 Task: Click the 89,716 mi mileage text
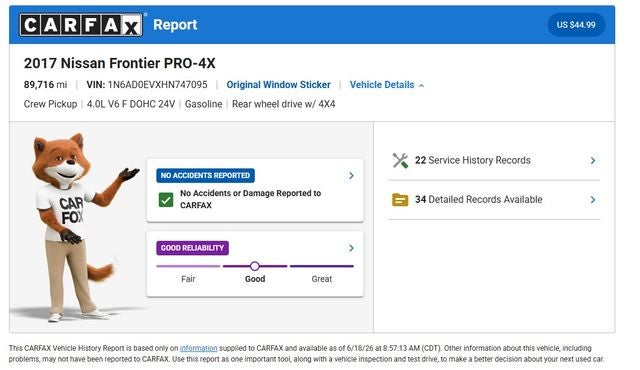click(x=45, y=85)
